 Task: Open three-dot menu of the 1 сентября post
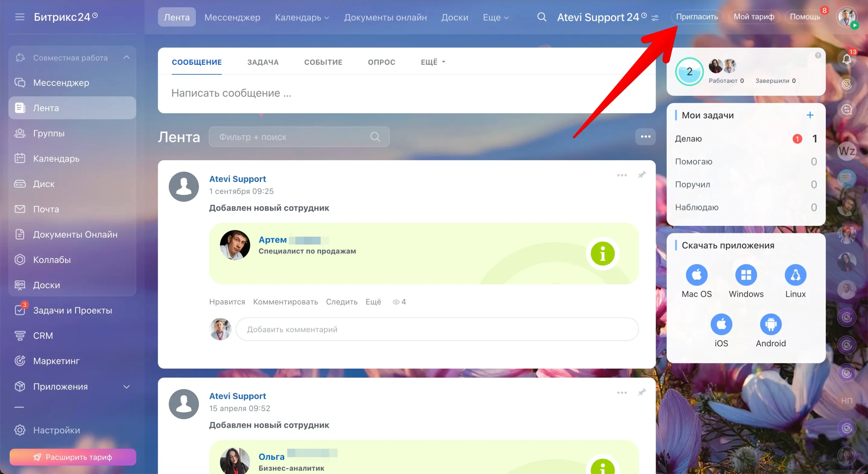click(622, 175)
